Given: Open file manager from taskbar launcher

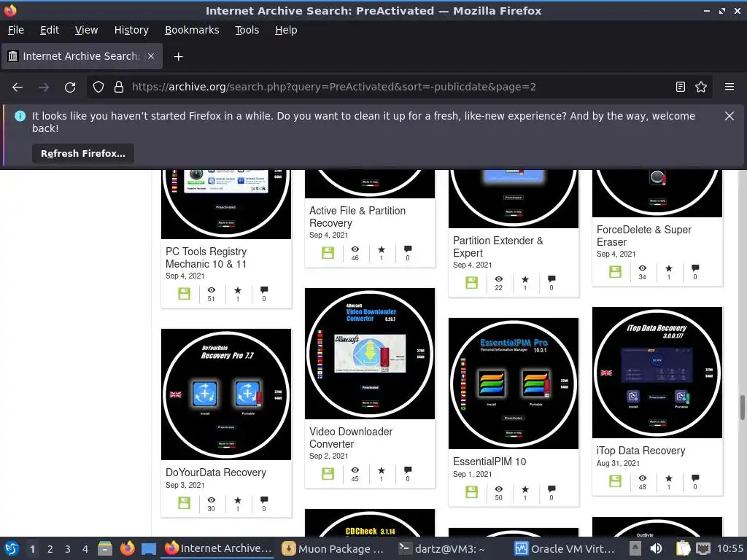Looking at the screenshot, I should point(105,549).
